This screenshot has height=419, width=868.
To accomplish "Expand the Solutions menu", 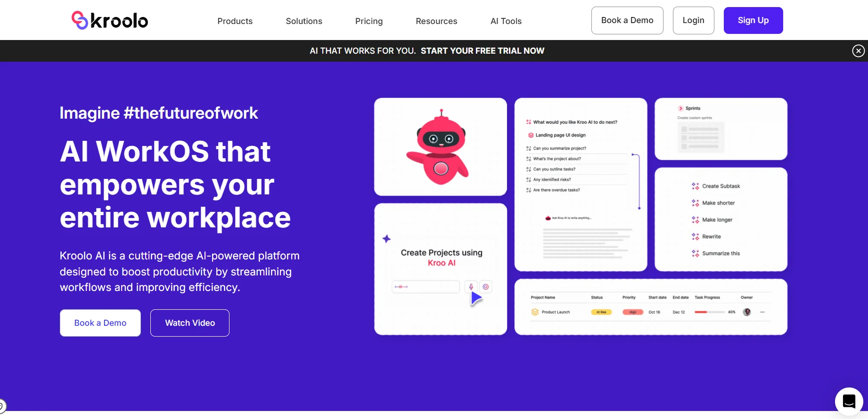I will point(304,21).
